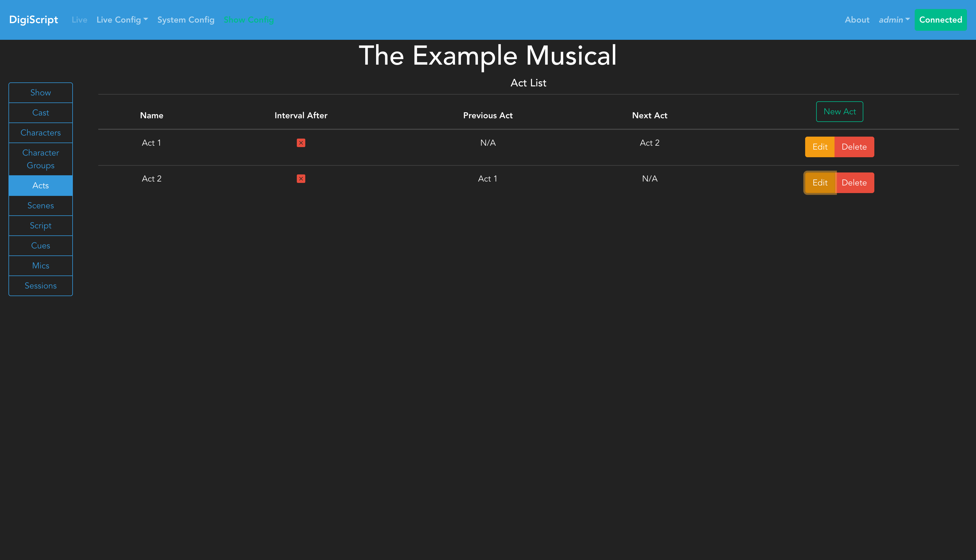Open the Mics section

[x=40, y=265]
